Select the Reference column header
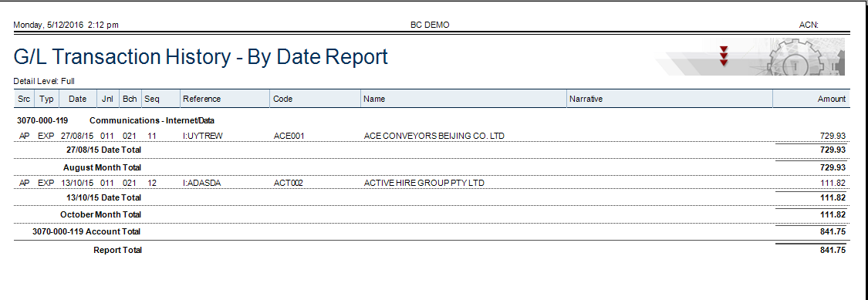The image size is (868, 300). click(202, 99)
